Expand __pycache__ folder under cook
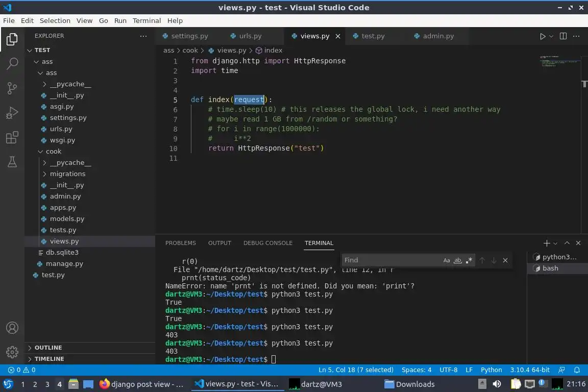 pos(44,163)
